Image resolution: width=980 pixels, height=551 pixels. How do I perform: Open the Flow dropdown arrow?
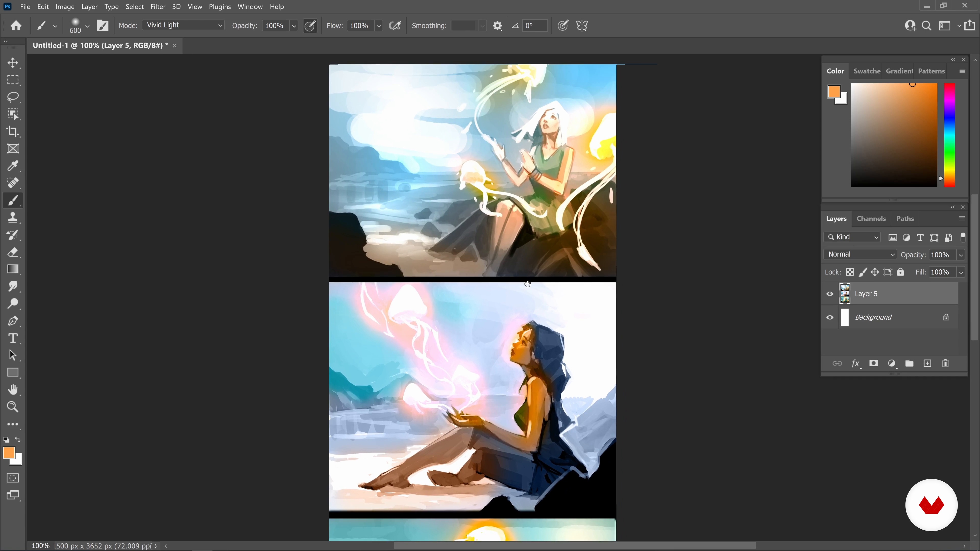point(379,26)
